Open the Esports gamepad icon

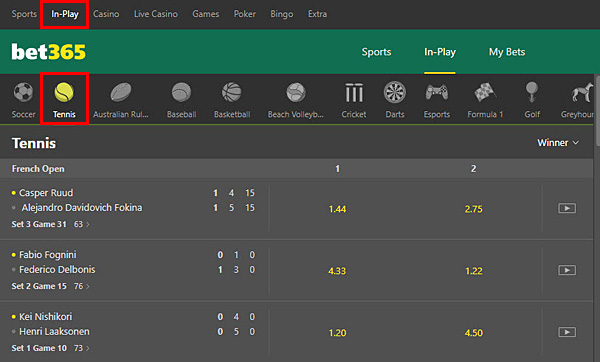point(437,92)
